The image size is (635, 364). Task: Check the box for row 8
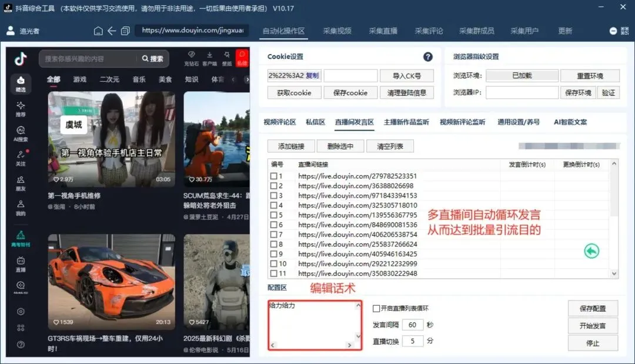(274, 244)
